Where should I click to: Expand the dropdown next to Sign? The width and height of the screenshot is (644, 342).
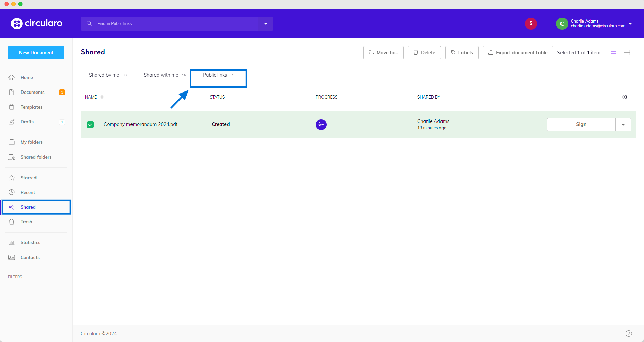coord(623,125)
